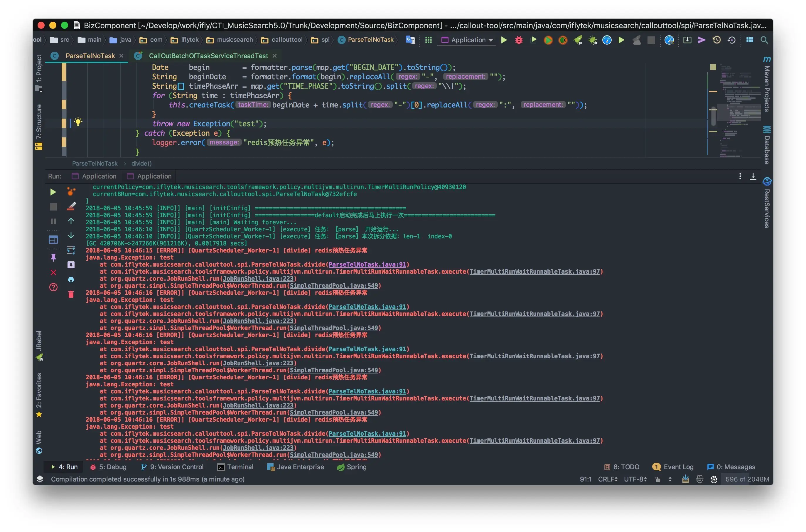Open the Translate plugin icon
Image resolution: width=806 pixels, height=532 pixels.
pyautogui.click(x=410, y=40)
